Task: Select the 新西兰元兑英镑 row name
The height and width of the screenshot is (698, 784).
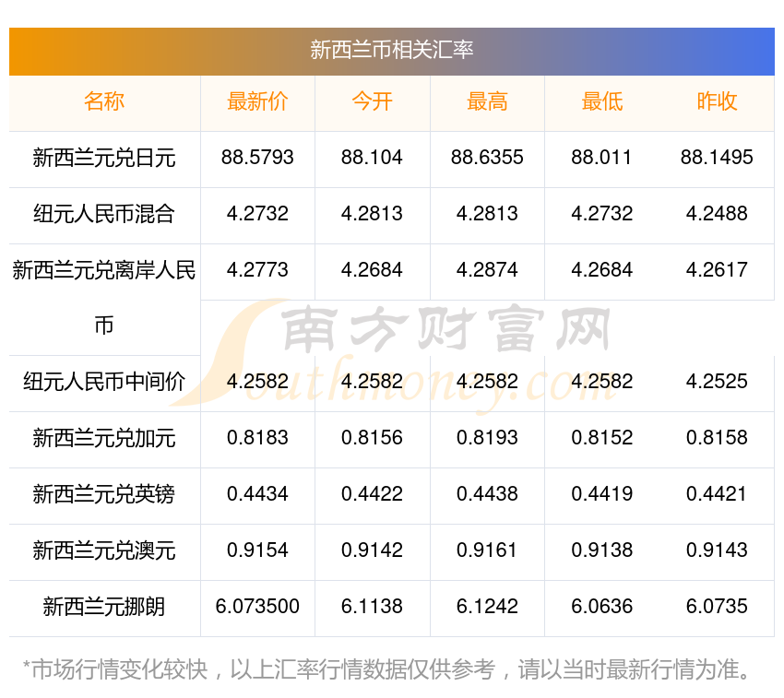Action: [x=104, y=494]
